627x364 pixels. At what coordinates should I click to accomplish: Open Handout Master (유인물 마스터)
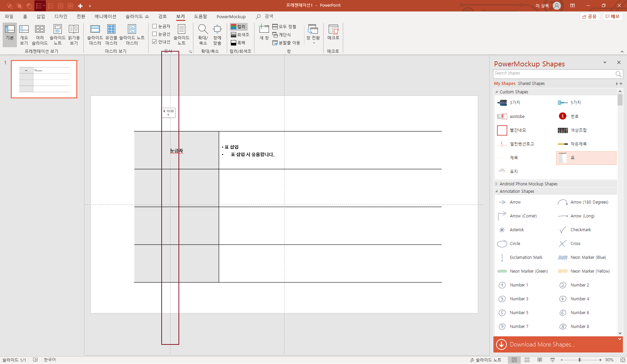click(x=111, y=34)
